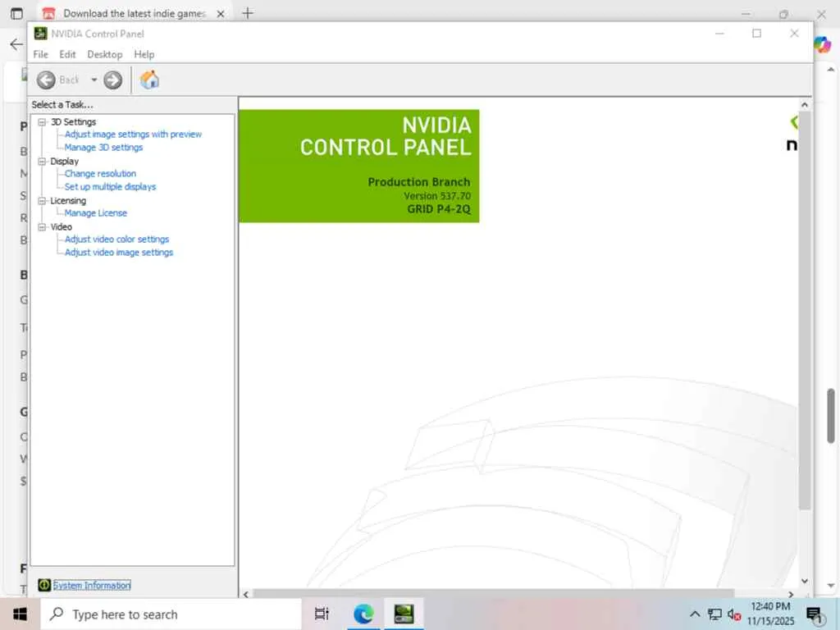The height and width of the screenshot is (630, 840).
Task: Click scroll down arrow in content pane
Action: point(804,582)
